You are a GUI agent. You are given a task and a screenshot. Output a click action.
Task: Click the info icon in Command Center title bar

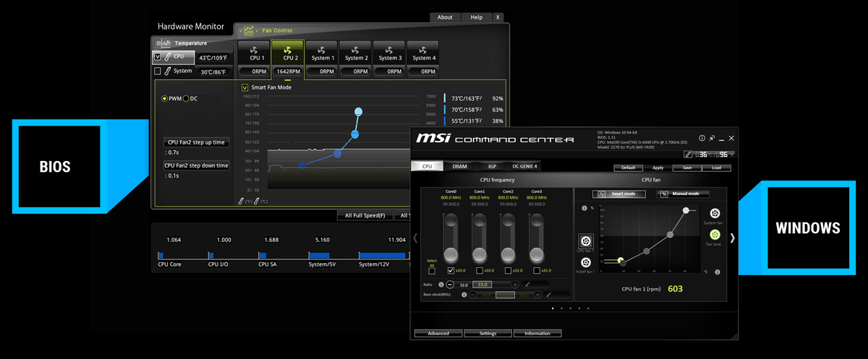click(x=702, y=138)
